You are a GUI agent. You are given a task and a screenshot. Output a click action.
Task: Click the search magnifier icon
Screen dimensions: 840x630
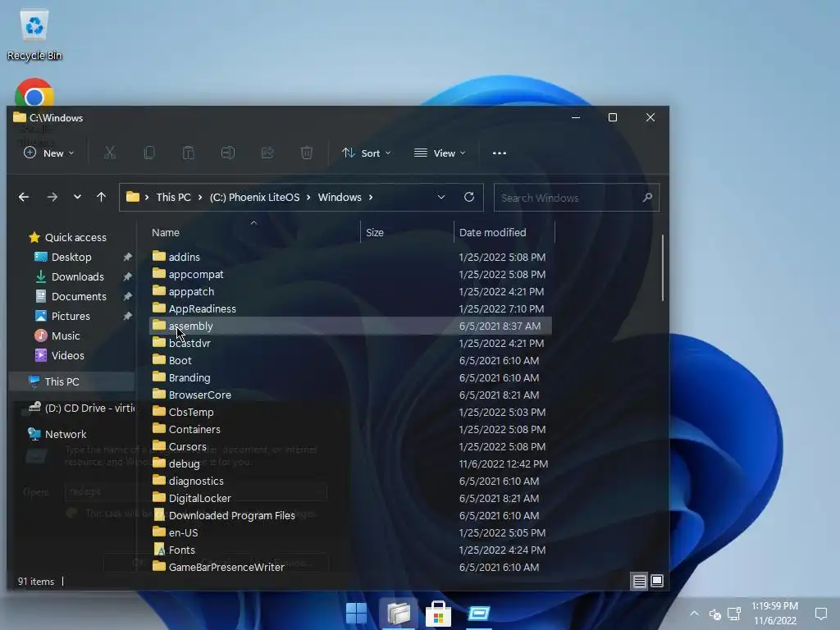[x=647, y=197]
